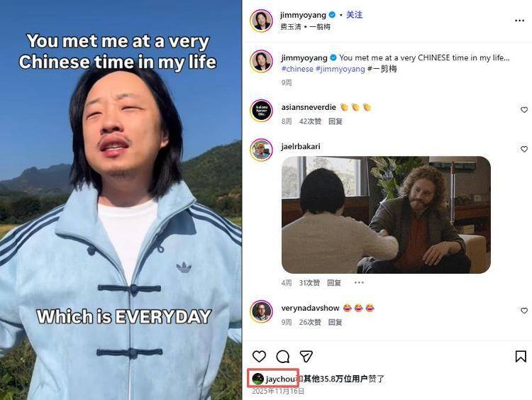
Task: Open the #chinese hashtag link
Action: click(x=297, y=69)
